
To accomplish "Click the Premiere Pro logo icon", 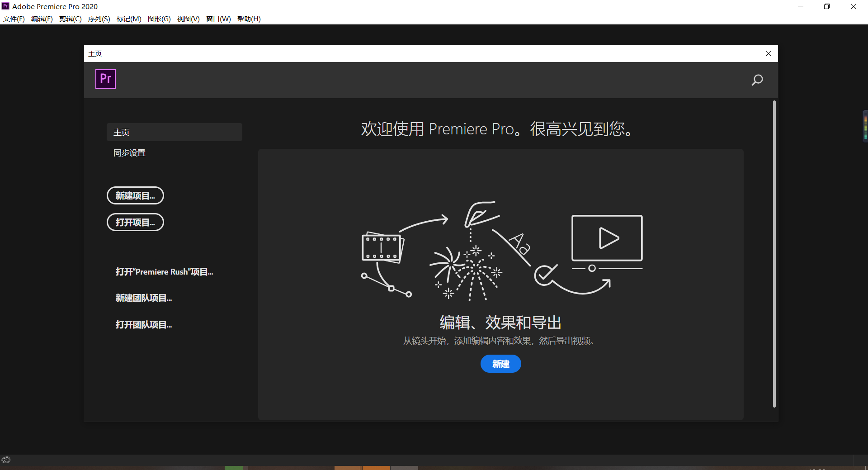I will [x=105, y=79].
